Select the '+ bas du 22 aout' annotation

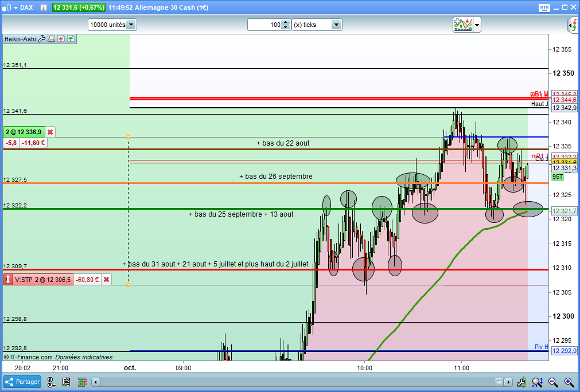283,143
